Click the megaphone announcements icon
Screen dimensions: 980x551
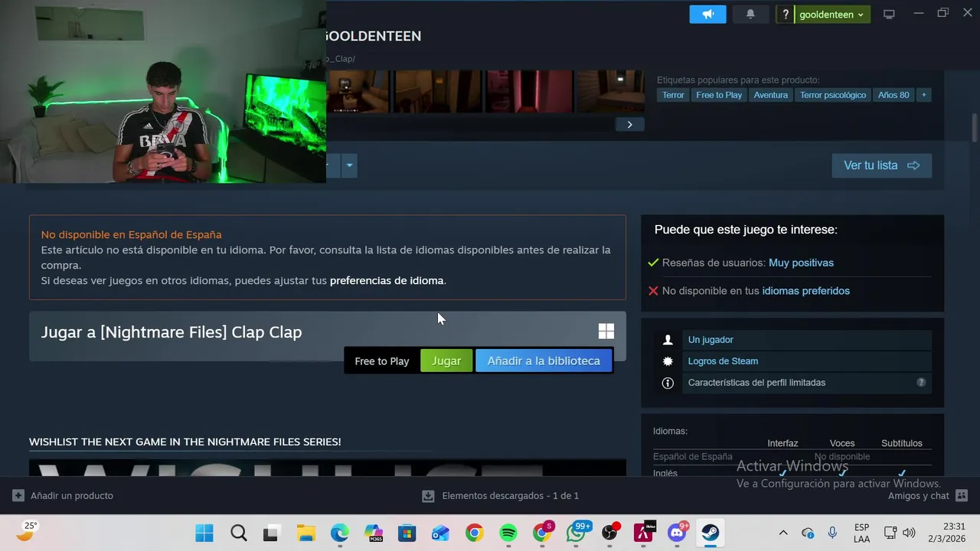707,15
